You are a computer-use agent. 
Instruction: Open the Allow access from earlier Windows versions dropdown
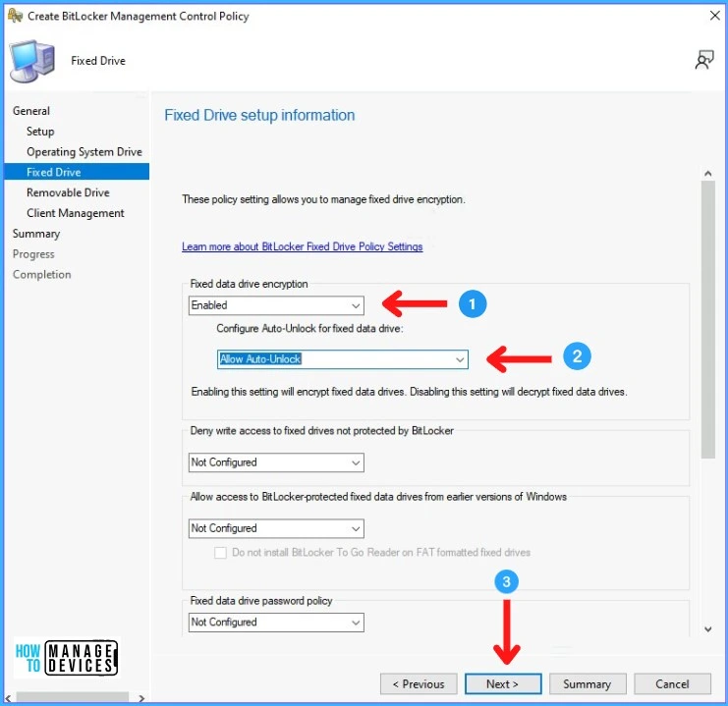point(276,528)
